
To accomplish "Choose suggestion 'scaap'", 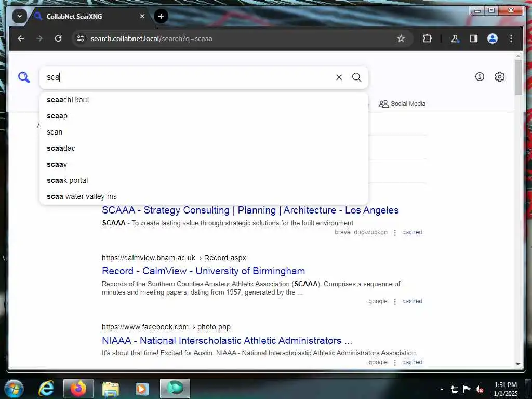I will tap(204, 116).
